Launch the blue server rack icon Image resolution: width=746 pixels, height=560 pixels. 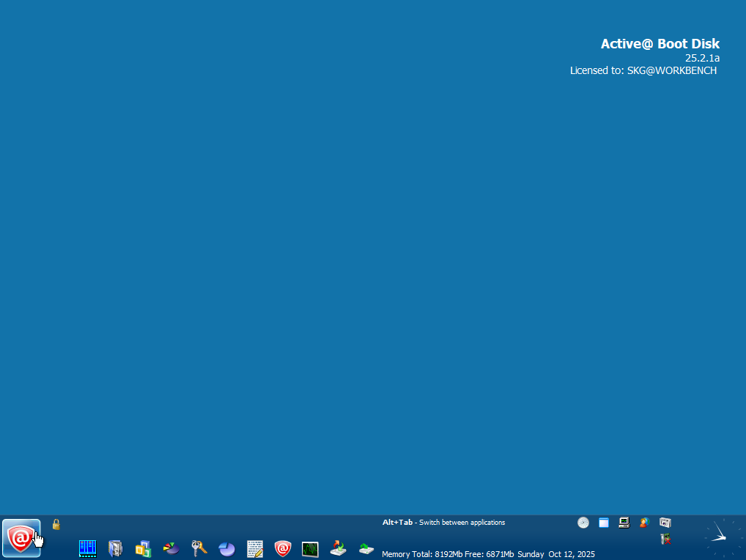[88, 548]
